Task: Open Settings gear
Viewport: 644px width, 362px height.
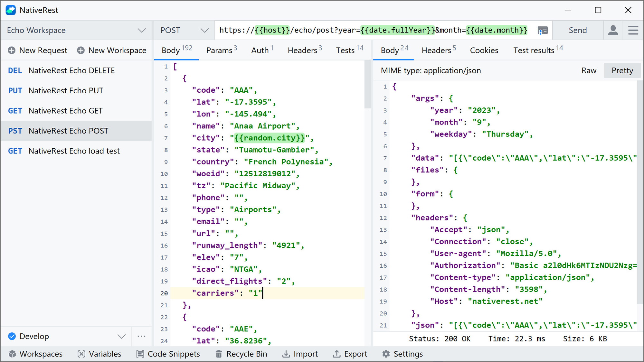Action: coord(402,354)
